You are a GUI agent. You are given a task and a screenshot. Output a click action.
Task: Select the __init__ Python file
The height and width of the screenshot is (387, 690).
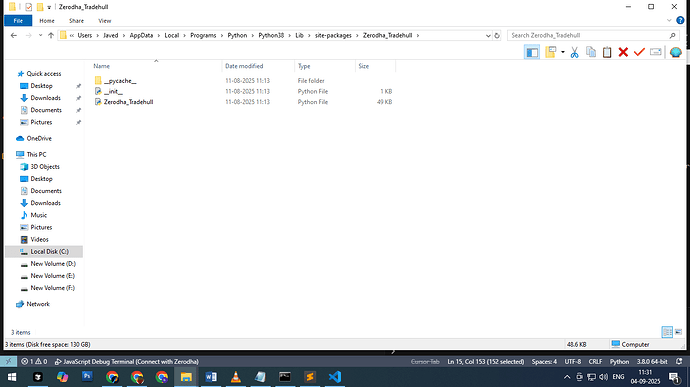click(113, 92)
